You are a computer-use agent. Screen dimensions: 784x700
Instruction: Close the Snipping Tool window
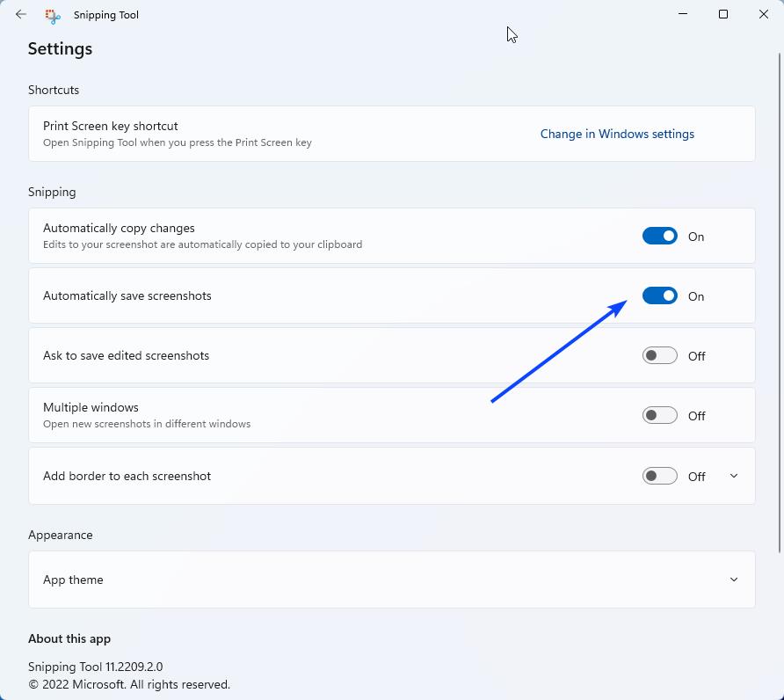tap(764, 14)
